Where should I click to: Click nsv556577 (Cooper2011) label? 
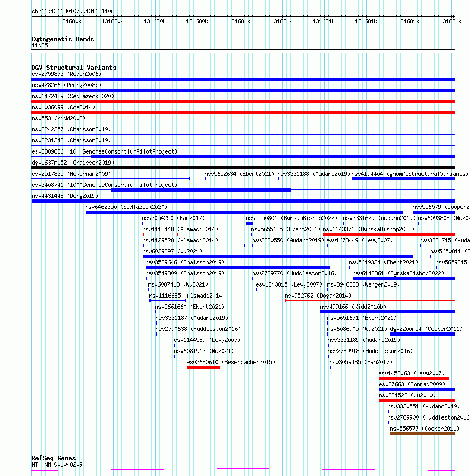tap(425, 429)
